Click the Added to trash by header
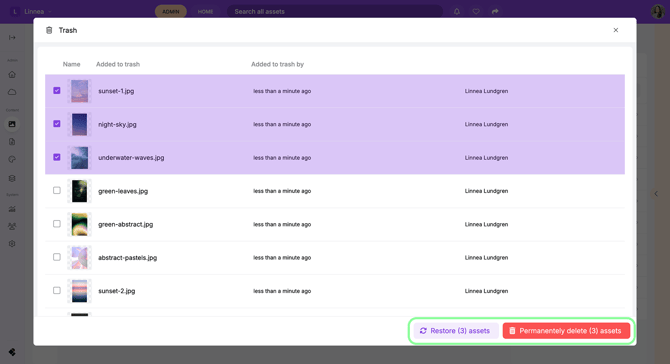The width and height of the screenshot is (670, 364). pos(277,64)
